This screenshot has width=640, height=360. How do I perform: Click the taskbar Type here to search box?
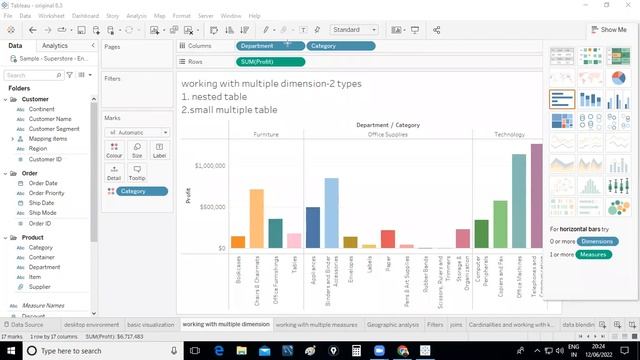(102, 351)
